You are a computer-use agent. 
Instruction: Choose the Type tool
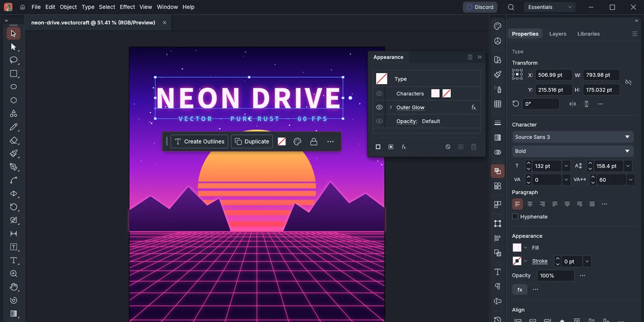[x=13, y=260]
